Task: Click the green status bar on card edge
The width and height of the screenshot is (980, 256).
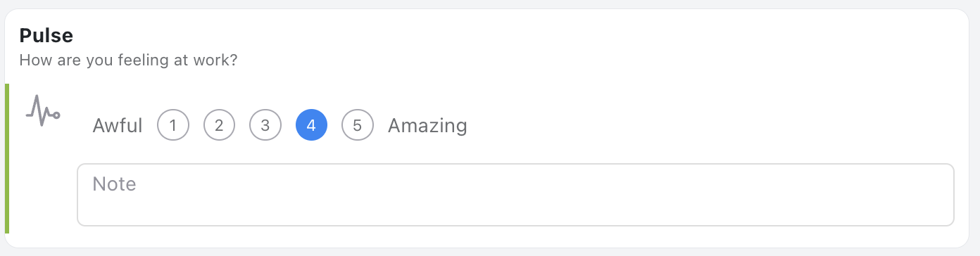Action: 7,158
